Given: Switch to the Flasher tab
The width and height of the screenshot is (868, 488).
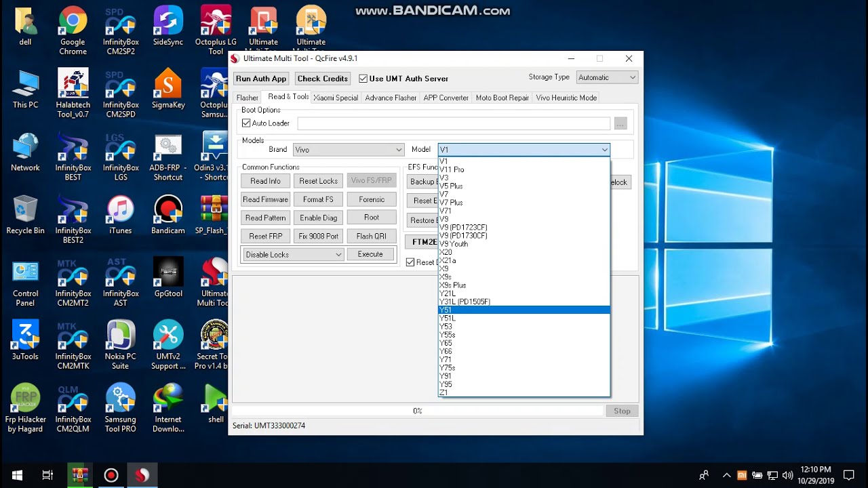Looking at the screenshot, I should point(248,98).
